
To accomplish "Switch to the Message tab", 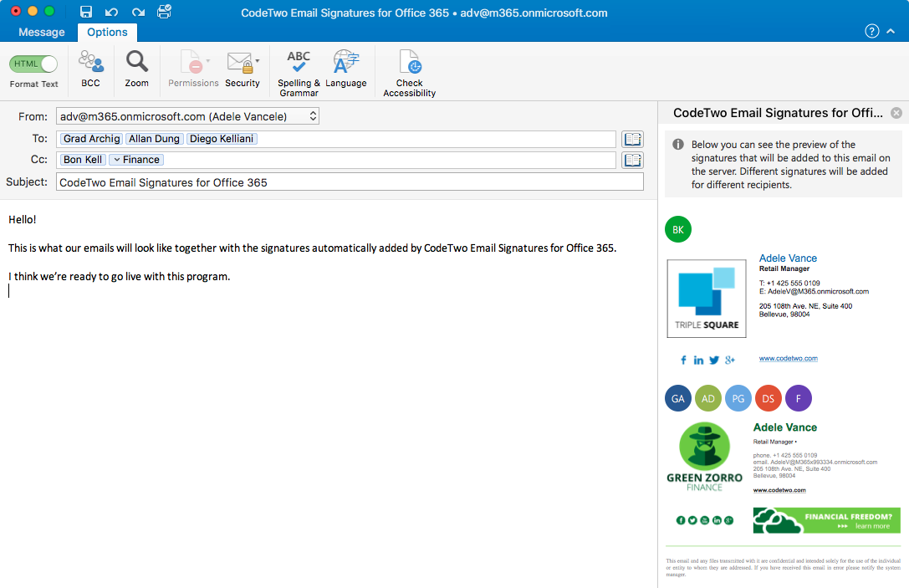I will (42, 32).
